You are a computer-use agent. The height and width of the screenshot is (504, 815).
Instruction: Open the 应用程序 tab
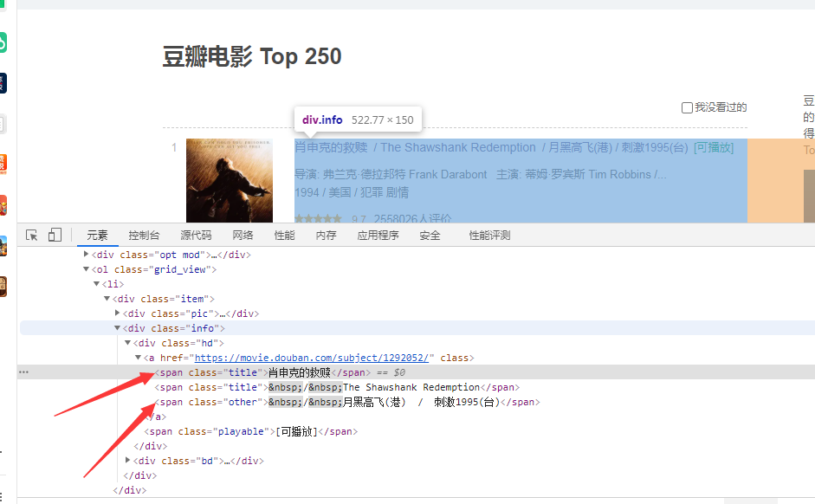click(x=378, y=236)
